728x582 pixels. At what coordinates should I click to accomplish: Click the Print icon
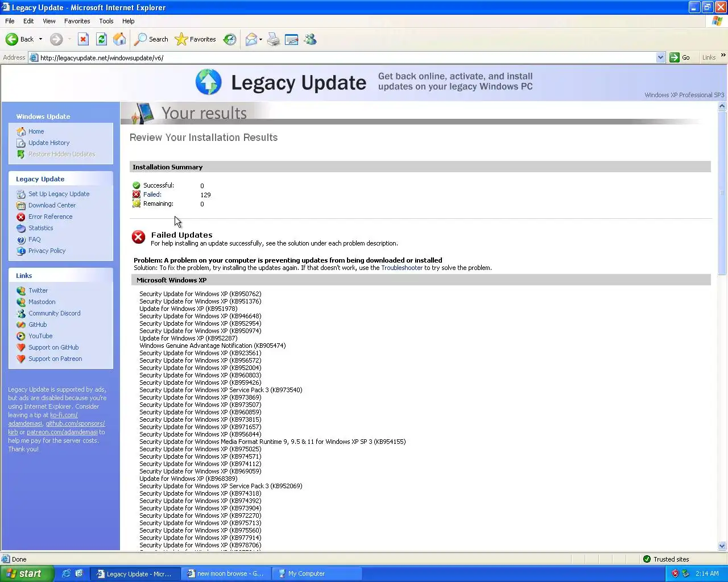274,39
